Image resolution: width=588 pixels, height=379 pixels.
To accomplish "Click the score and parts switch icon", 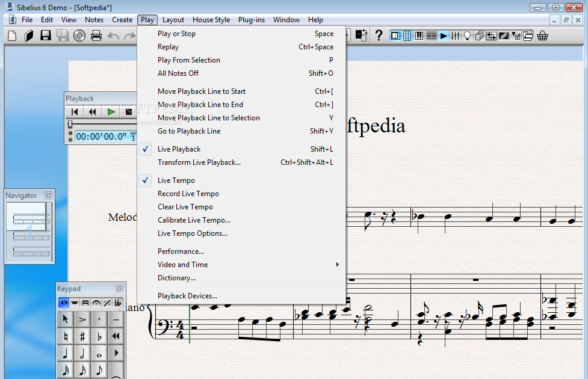I will [362, 36].
